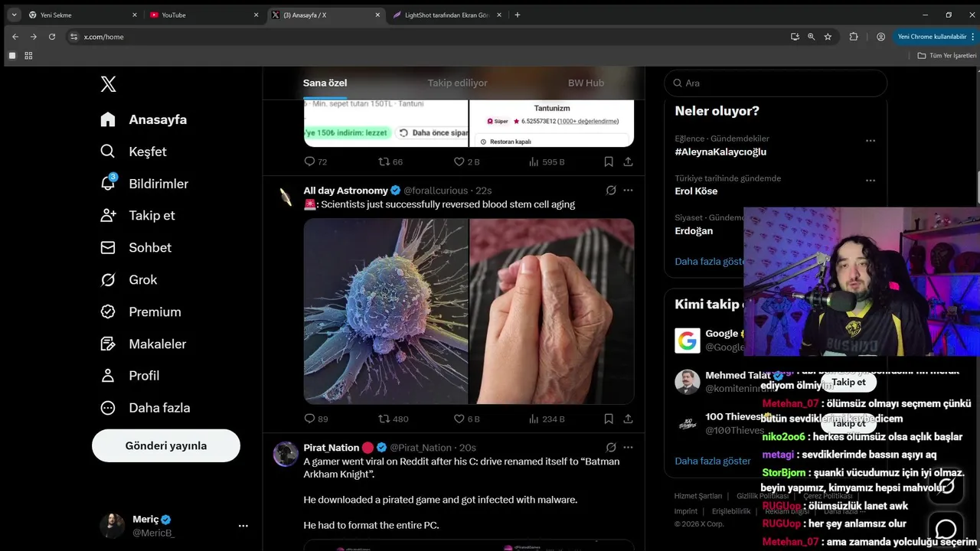Switch to the Yeni Sekme browser tab
Viewport: 980px width, 551px height.
pyautogui.click(x=83, y=15)
